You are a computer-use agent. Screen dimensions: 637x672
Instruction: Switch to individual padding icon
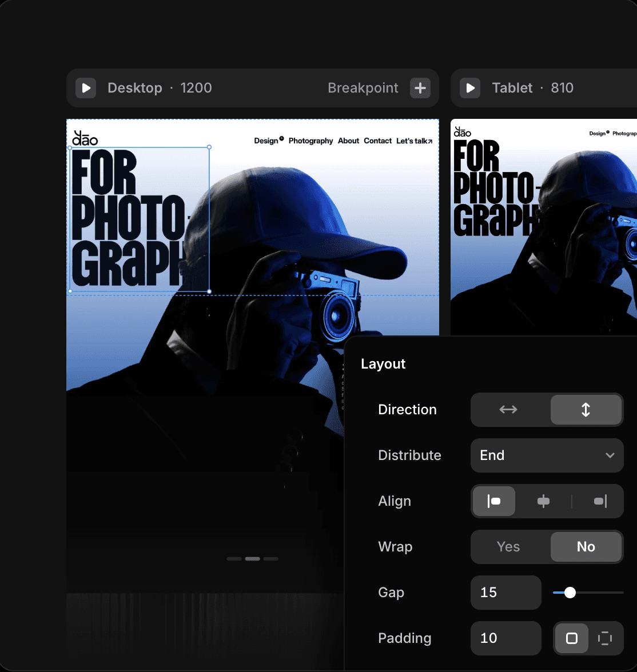click(606, 638)
